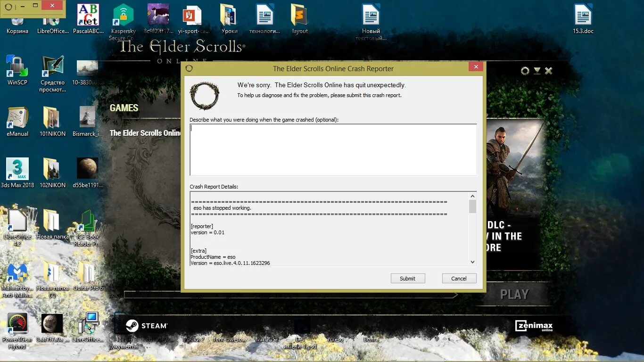Launch Guitar Pro 6 shortcut
The height and width of the screenshot is (362, 644).
88,276
